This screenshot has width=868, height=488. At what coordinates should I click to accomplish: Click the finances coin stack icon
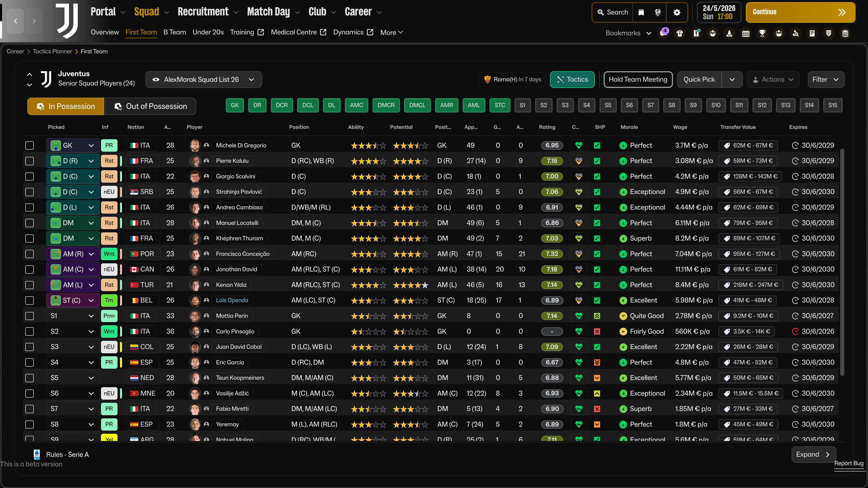point(845,33)
